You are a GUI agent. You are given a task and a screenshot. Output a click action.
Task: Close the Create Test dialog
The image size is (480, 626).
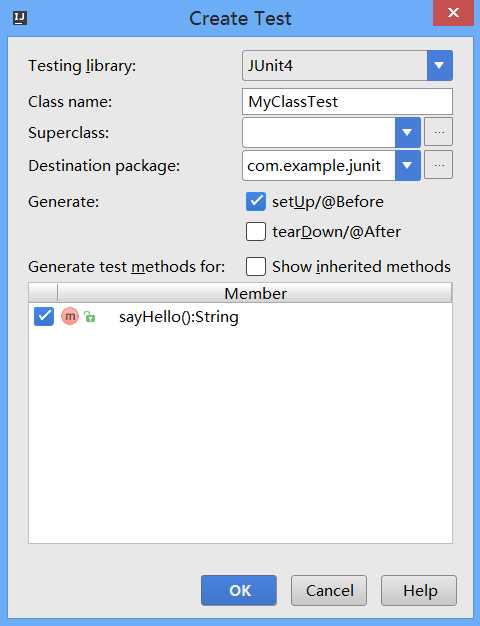[453, 13]
